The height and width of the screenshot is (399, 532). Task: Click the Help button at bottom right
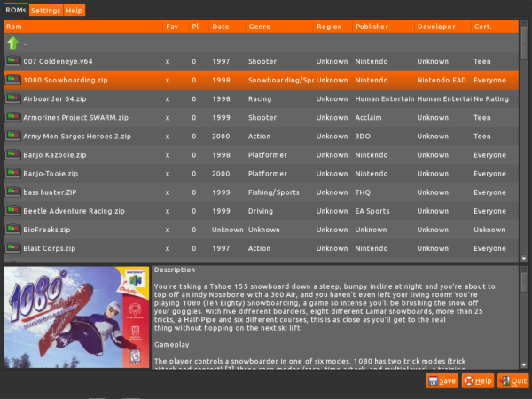point(478,381)
